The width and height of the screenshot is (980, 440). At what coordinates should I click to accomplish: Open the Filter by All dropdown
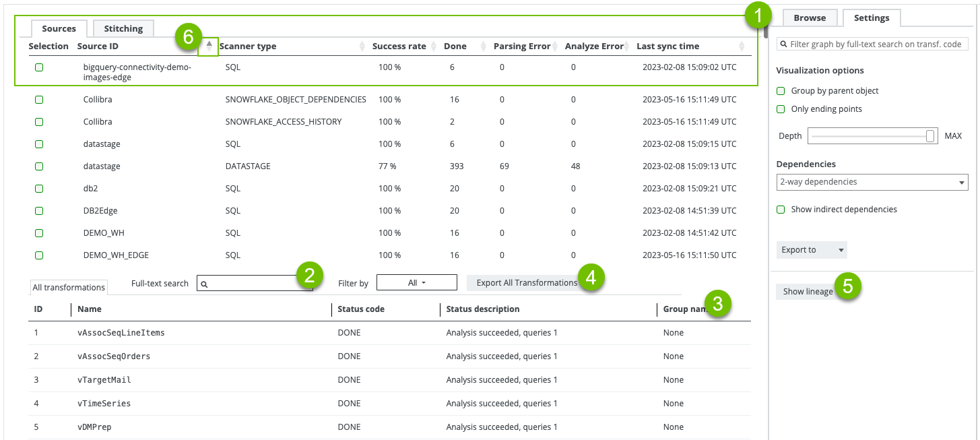tap(416, 283)
